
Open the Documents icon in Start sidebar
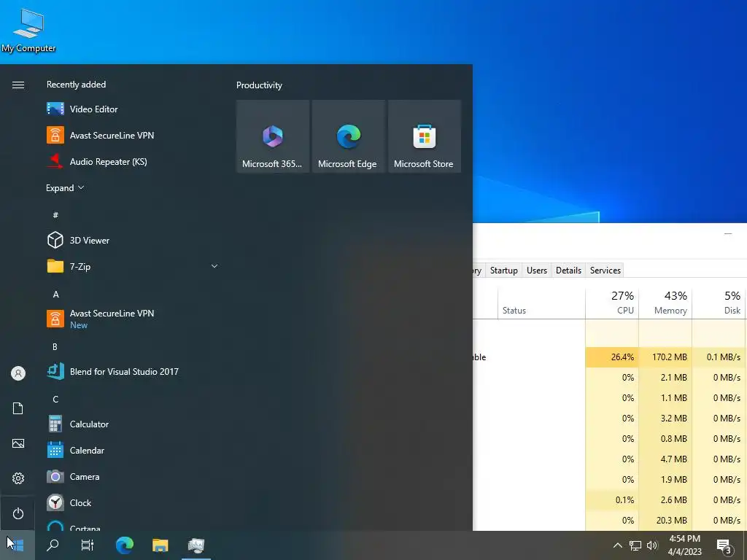[x=18, y=408]
